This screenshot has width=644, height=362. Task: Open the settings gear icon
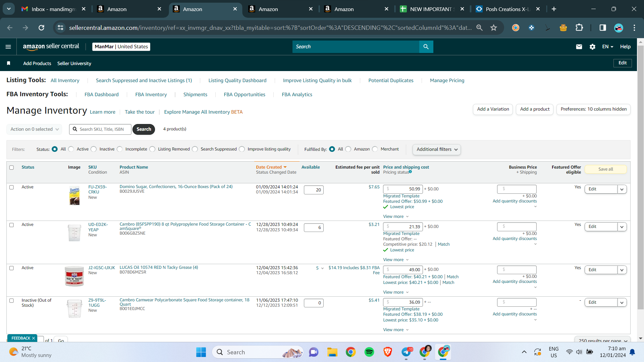(592, 47)
